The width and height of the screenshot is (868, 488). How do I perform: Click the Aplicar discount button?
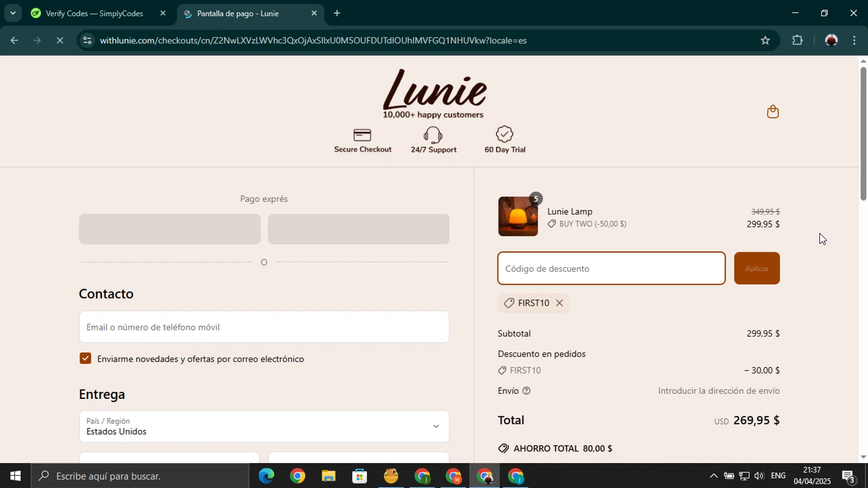point(756,269)
